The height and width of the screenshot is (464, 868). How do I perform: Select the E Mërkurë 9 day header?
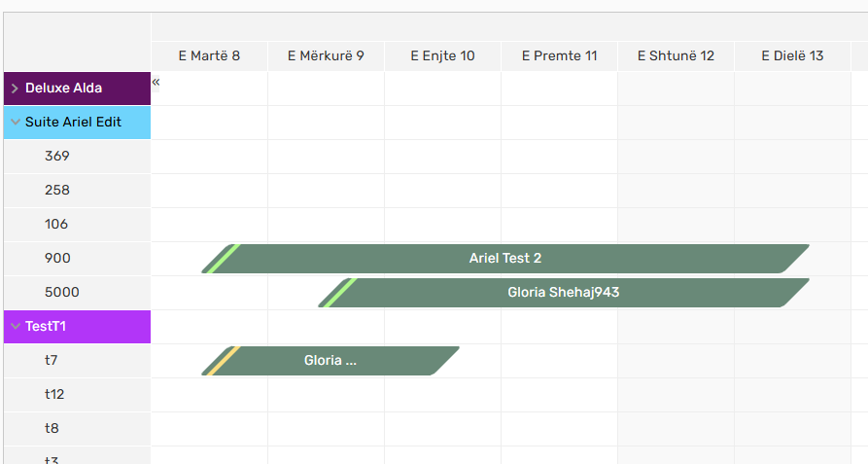point(326,56)
